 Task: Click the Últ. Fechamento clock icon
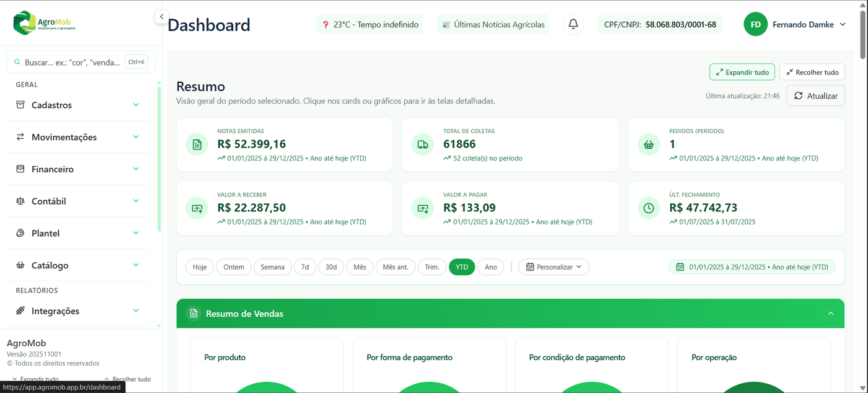coord(649,208)
